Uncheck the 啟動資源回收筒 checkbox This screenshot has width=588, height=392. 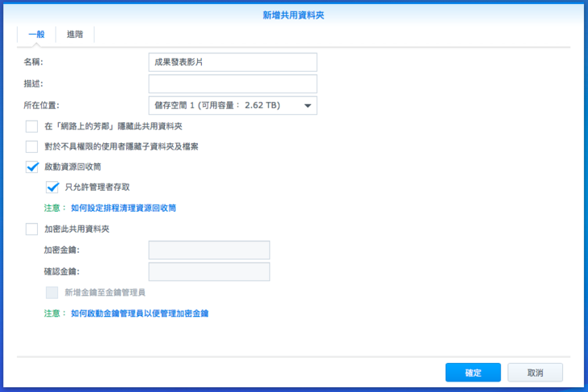click(32, 166)
